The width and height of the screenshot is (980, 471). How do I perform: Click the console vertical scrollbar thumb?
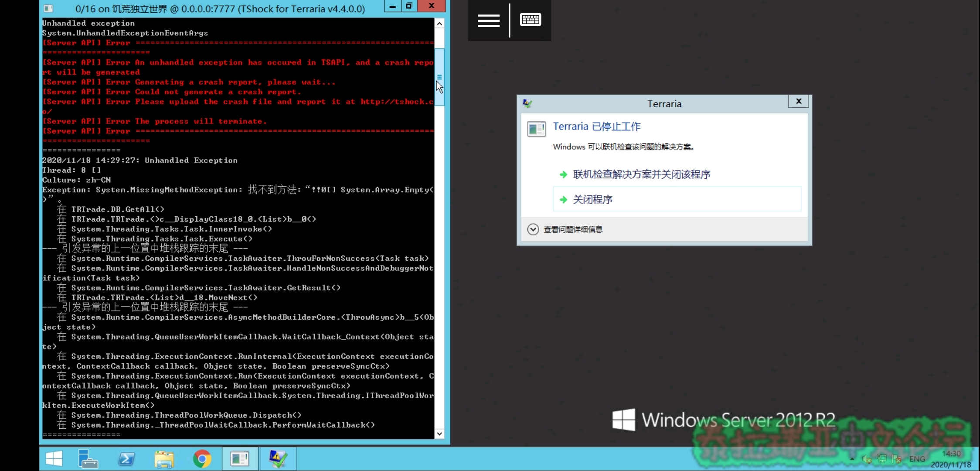coord(439,77)
